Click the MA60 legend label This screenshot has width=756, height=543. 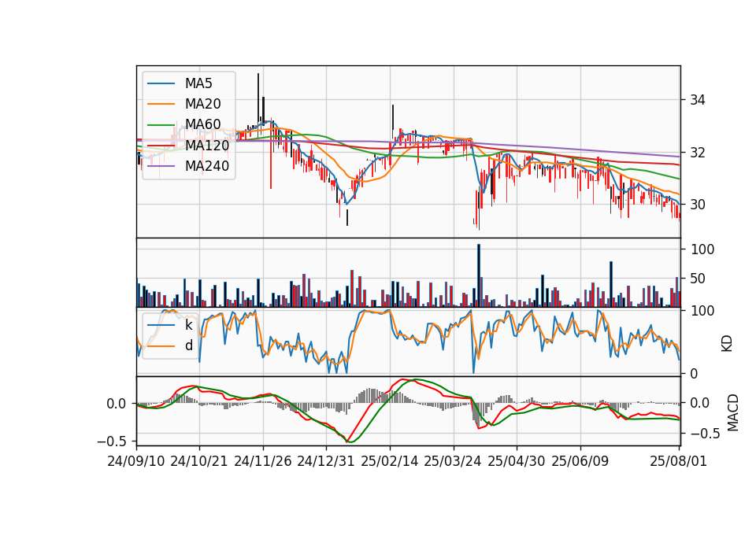[x=202, y=124]
